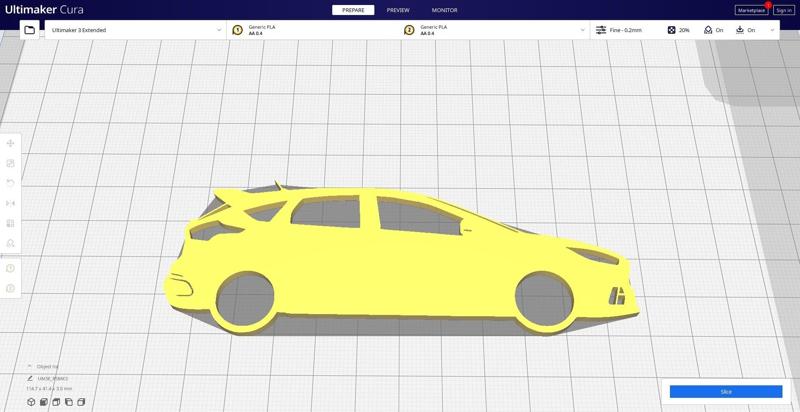This screenshot has height=412, width=800.
Task: Select the Rotate tool in left toolbar
Action: [x=10, y=183]
